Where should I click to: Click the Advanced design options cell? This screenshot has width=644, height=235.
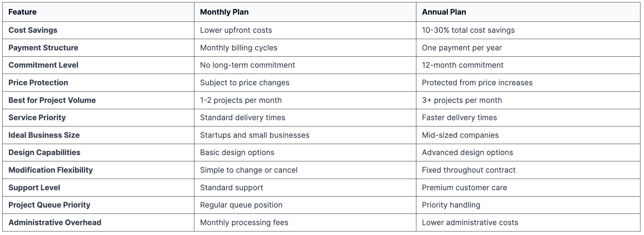point(468,152)
